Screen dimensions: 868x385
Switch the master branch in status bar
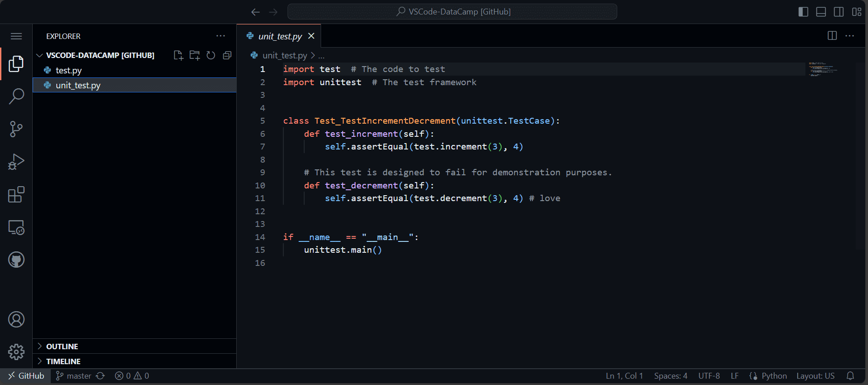[73, 376]
